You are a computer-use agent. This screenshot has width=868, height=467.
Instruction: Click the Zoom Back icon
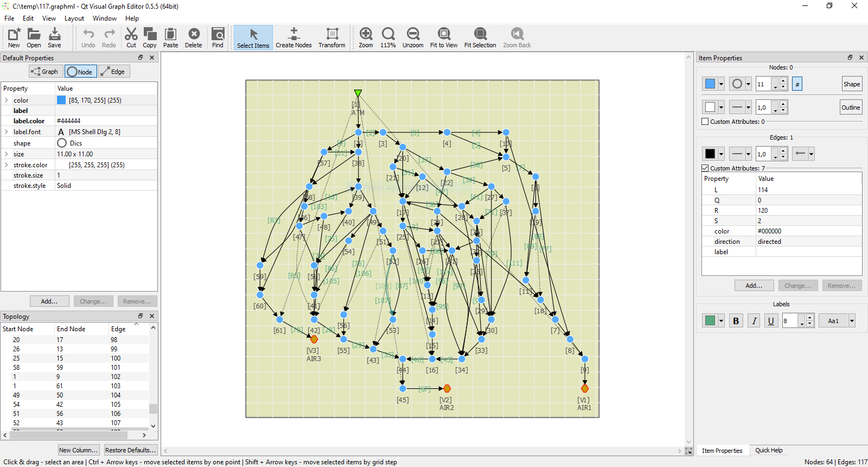click(x=517, y=38)
